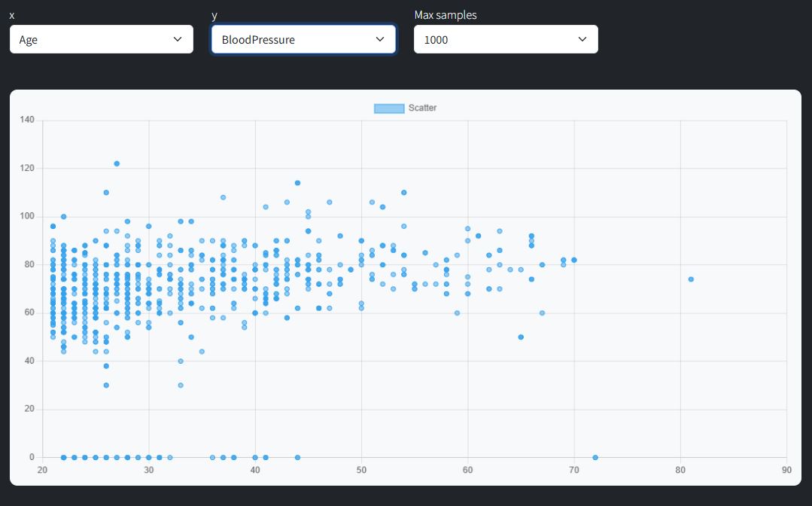
Task: Select the point at age 26, pressure 30
Action: 106,385
